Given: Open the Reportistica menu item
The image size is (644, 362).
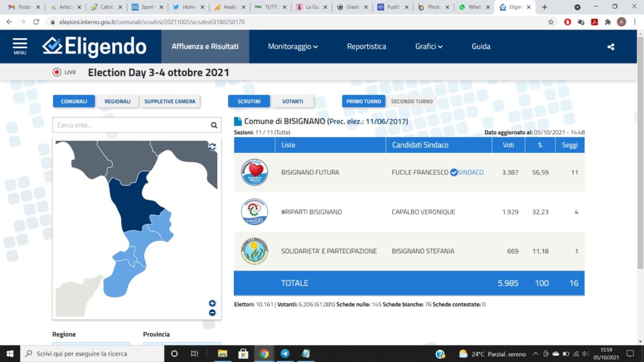Looking at the screenshot, I should click(367, 47).
